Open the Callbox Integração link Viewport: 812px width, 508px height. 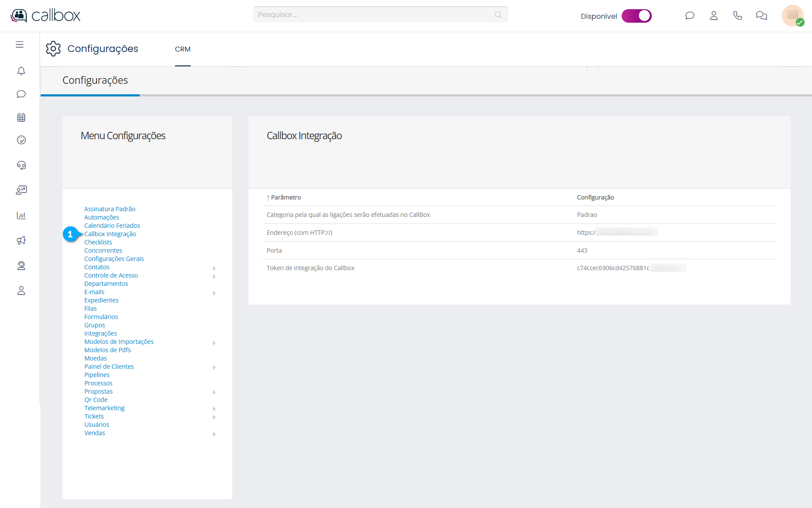pyautogui.click(x=110, y=234)
